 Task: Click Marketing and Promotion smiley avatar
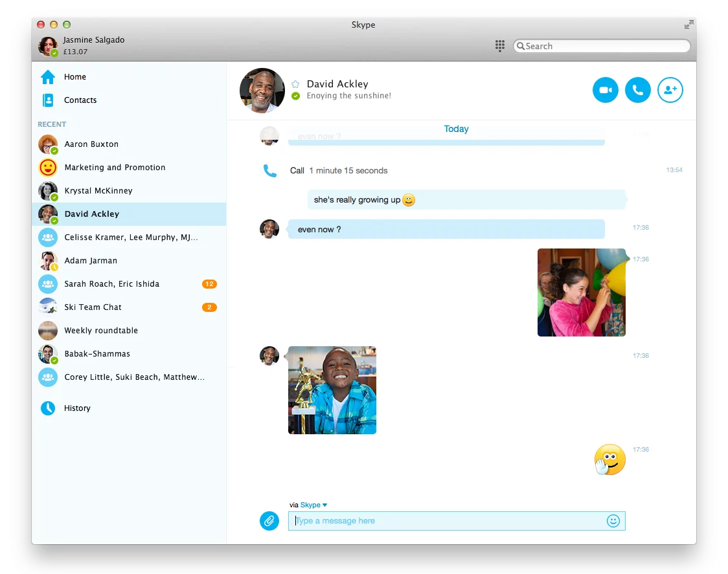pos(48,168)
